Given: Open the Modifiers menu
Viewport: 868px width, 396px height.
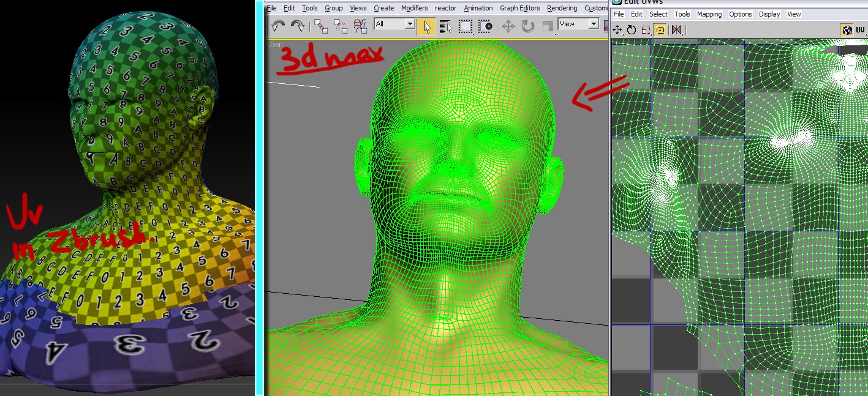Looking at the screenshot, I should point(415,8).
